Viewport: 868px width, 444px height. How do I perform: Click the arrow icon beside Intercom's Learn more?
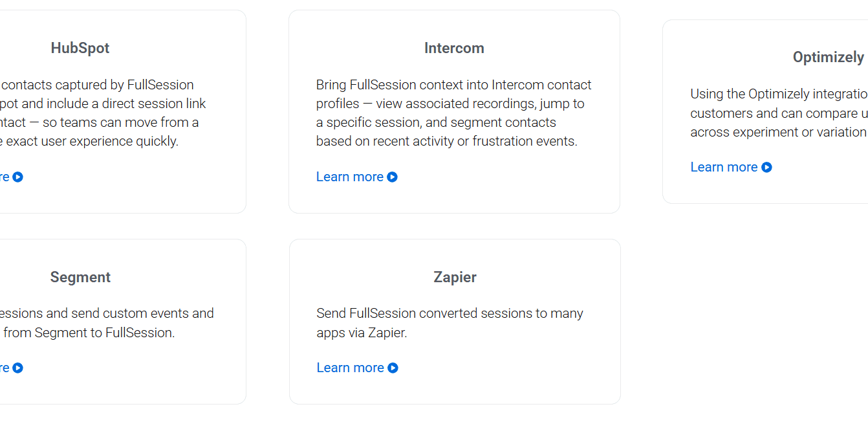392,177
